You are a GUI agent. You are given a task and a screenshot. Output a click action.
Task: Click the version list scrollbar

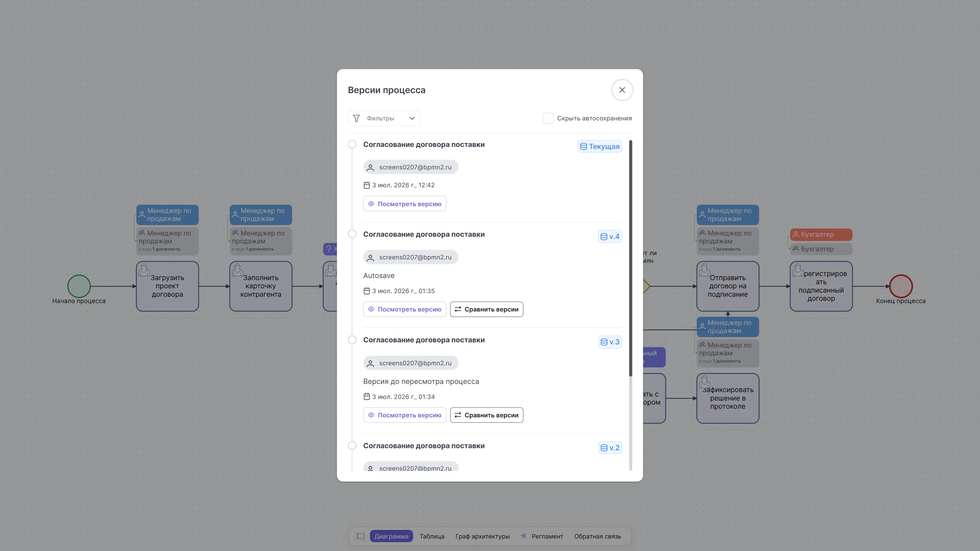pos(630,259)
